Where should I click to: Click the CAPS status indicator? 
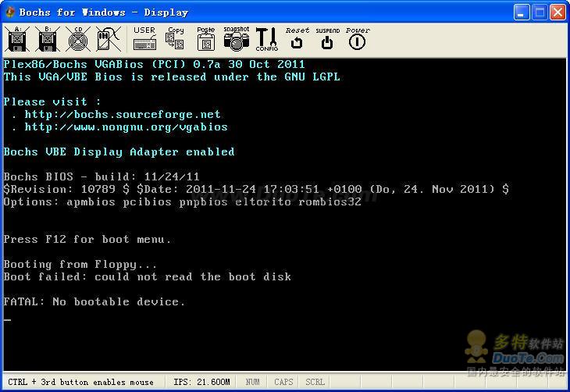click(283, 382)
